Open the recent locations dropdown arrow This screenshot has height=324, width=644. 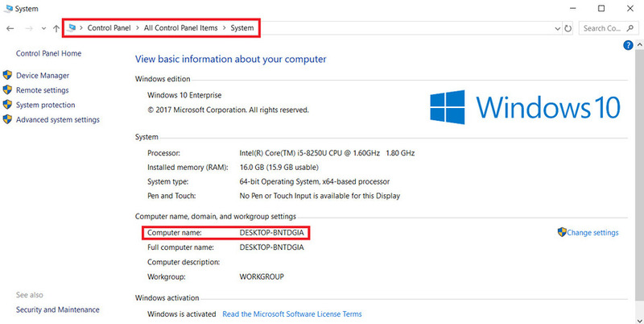(42, 28)
